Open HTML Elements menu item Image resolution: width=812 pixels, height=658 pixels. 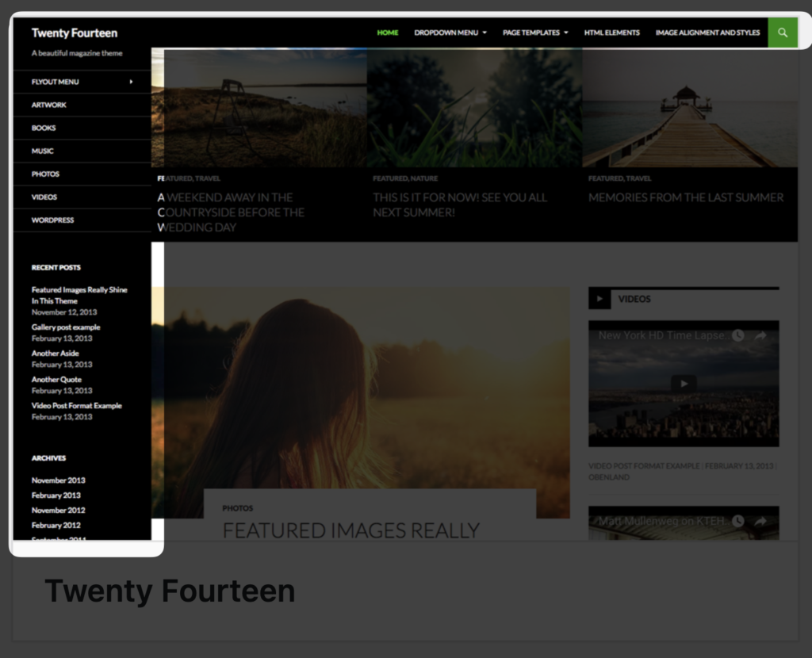[611, 33]
